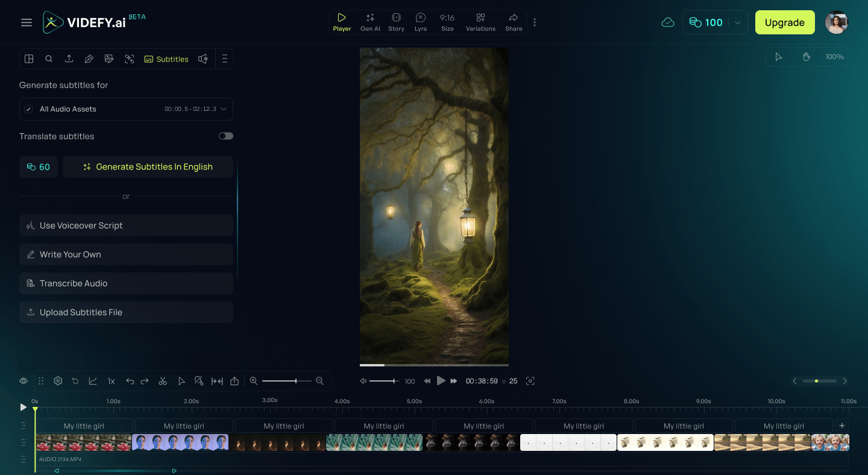Image resolution: width=868 pixels, height=475 pixels.
Task: Click Generate Subtitles In English button
Action: (148, 167)
